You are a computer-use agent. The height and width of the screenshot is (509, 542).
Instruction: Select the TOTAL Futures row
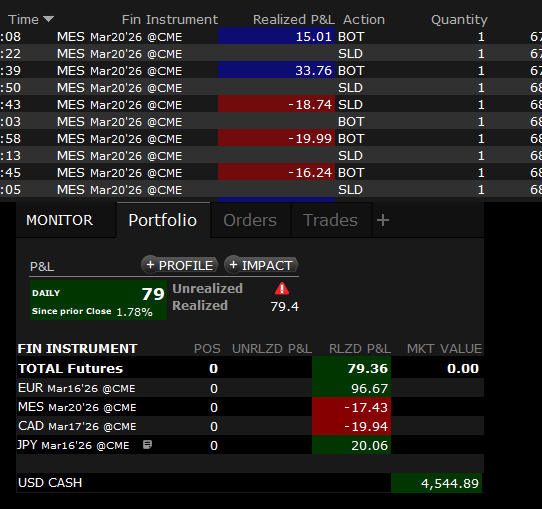(250, 368)
